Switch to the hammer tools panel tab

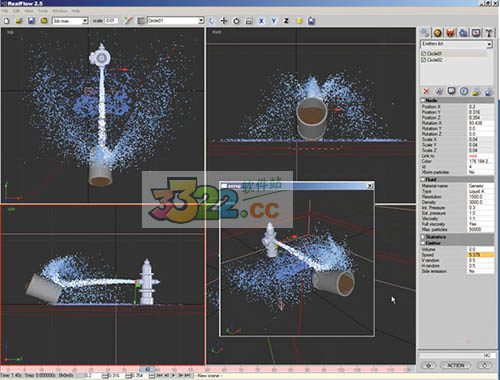click(489, 33)
